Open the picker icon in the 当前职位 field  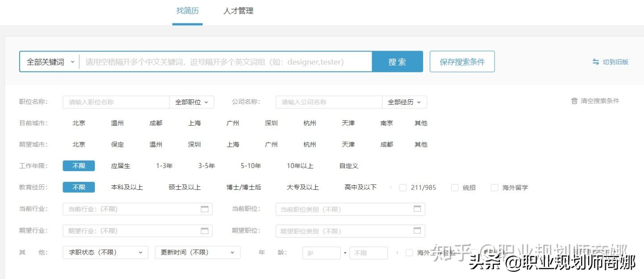(417, 209)
